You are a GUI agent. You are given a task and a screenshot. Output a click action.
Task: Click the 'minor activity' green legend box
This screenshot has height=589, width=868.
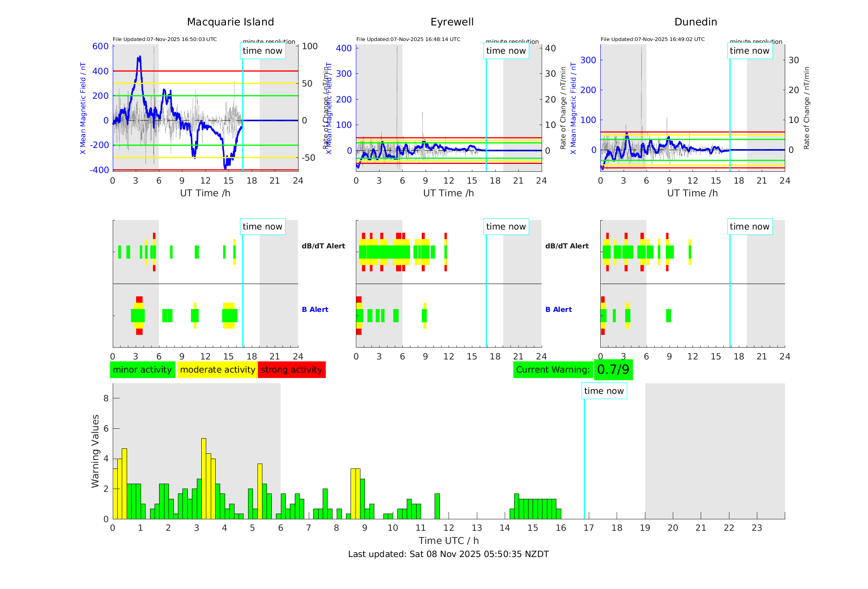coord(142,370)
